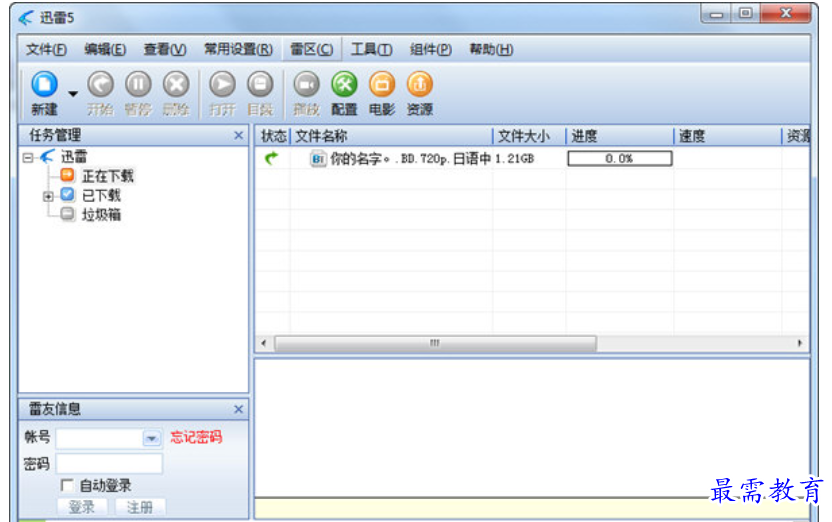Click the 播放 play video toolbar icon
Image resolution: width=832 pixels, height=522 pixels.
point(307,85)
